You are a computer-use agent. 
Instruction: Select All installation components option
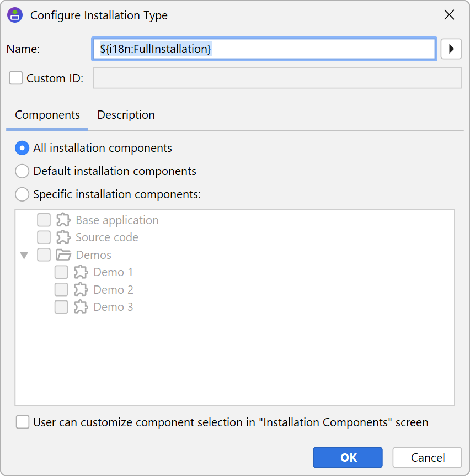pos(22,148)
